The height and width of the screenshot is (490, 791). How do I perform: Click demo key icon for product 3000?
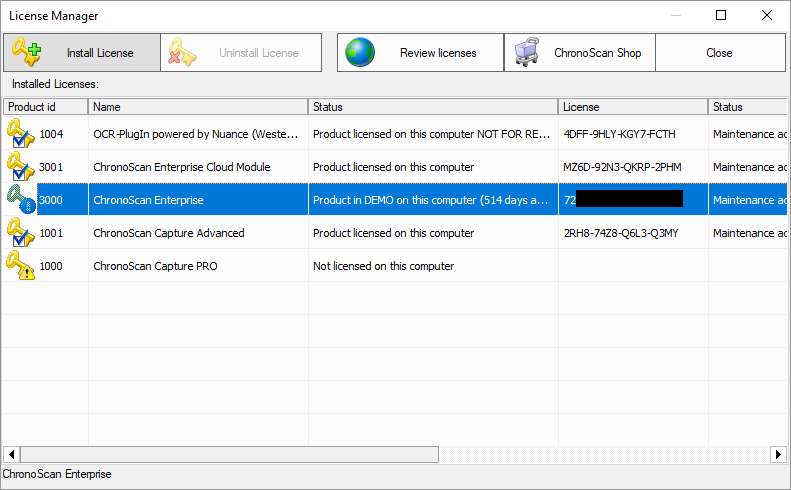(x=21, y=199)
